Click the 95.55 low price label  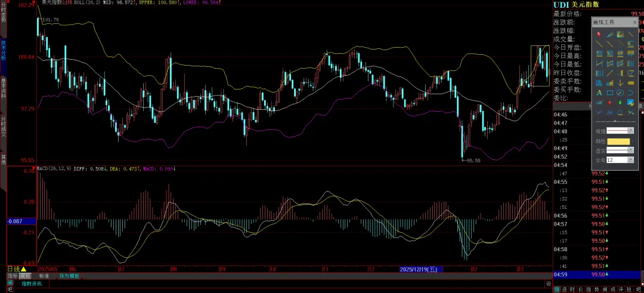click(x=472, y=161)
